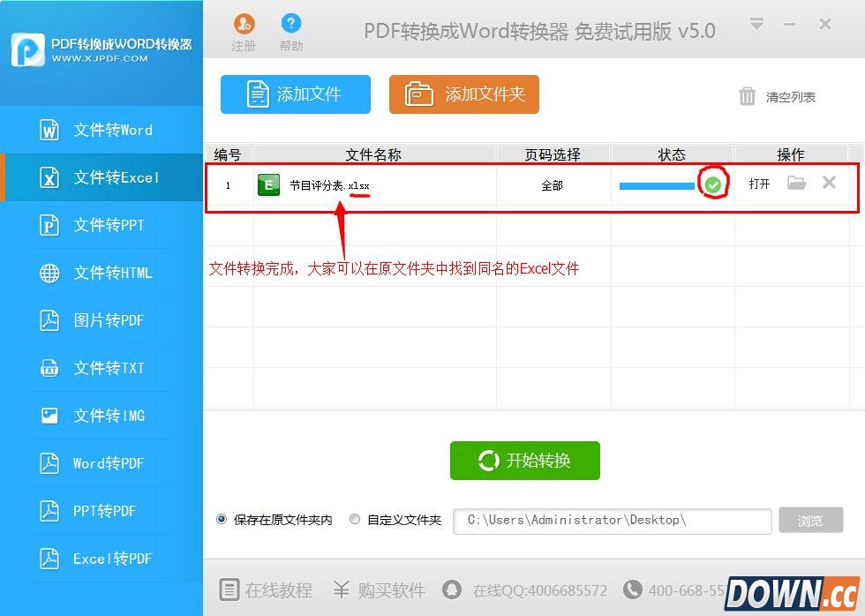Select the 文件转IMG sidebar tab
The height and width of the screenshot is (616, 865).
pyautogui.click(x=50, y=416)
